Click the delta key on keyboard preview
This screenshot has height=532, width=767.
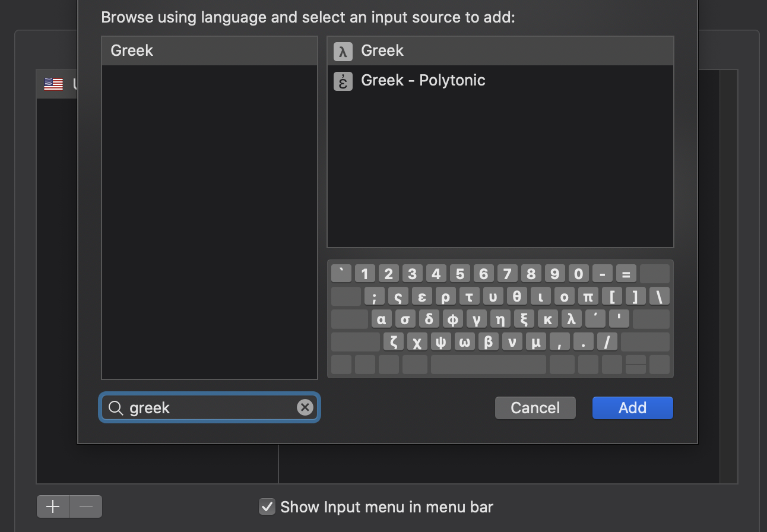[429, 319]
